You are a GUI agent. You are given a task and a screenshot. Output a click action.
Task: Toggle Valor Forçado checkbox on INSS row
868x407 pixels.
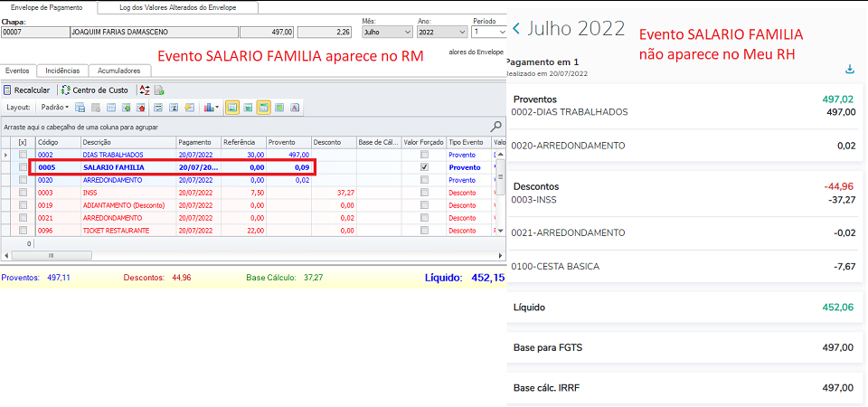[424, 193]
